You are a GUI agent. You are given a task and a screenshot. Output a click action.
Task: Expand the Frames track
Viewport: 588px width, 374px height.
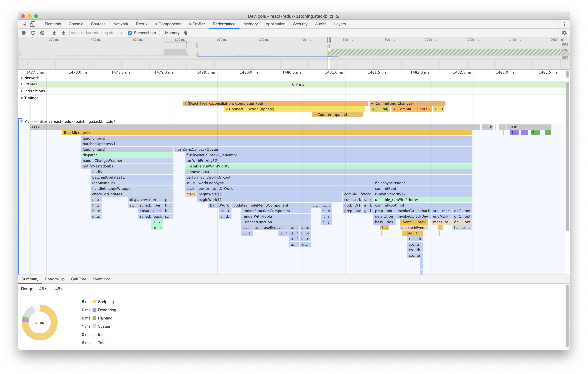pos(21,84)
